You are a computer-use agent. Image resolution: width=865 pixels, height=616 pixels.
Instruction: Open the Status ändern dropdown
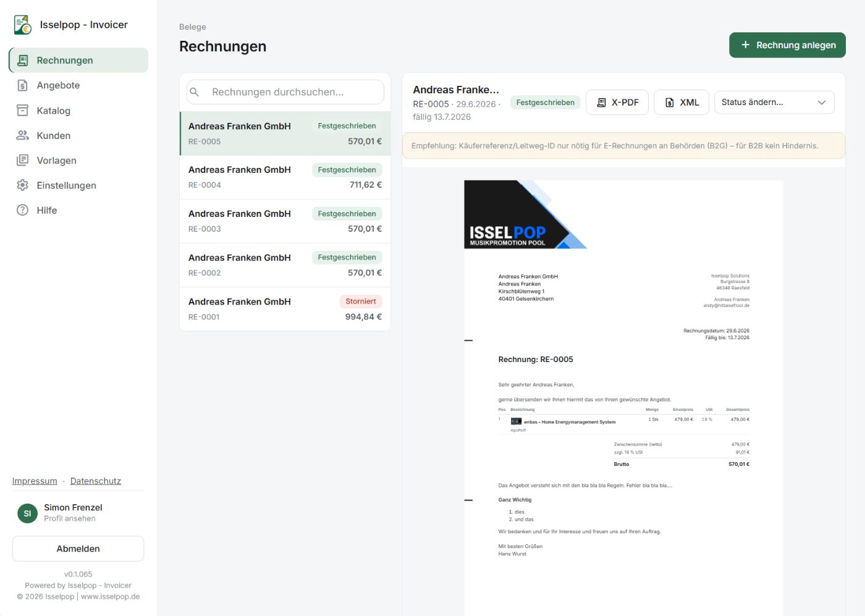pyautogui.click(x=774, y=103)
